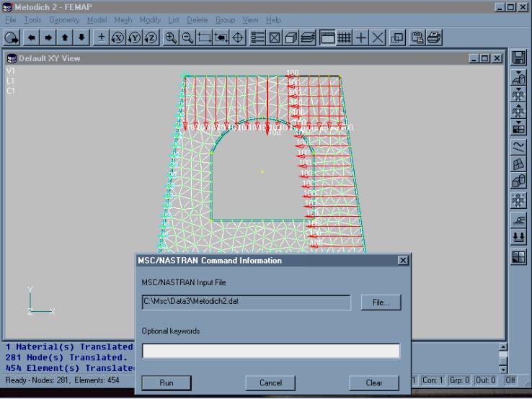Click the curve line sidebar icon

tap(518, 148)
